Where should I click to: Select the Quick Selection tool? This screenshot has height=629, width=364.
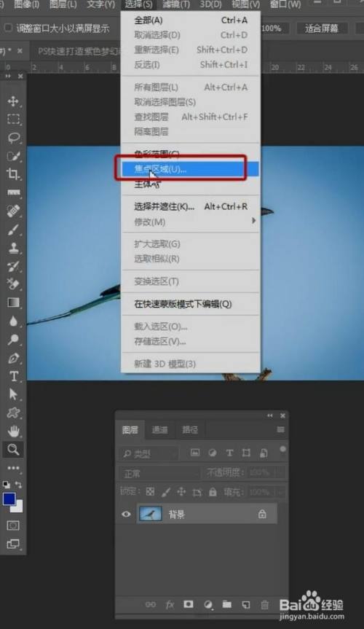pos(13,156)
